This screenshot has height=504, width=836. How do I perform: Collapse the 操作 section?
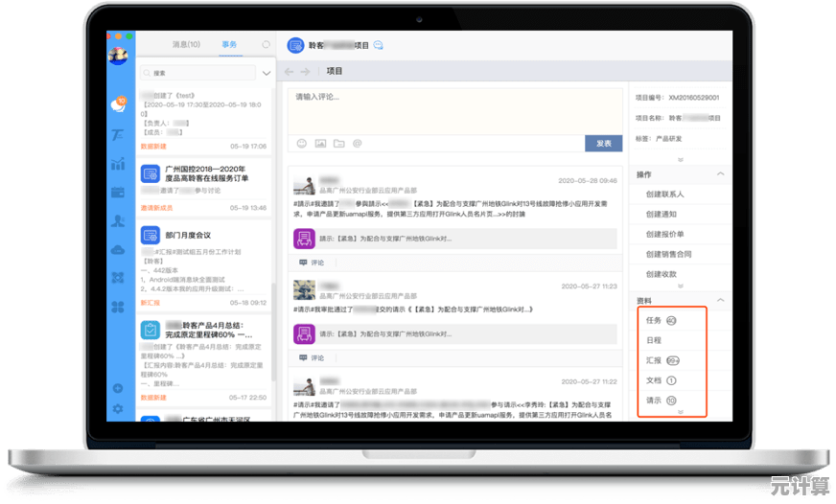point(720,174)
